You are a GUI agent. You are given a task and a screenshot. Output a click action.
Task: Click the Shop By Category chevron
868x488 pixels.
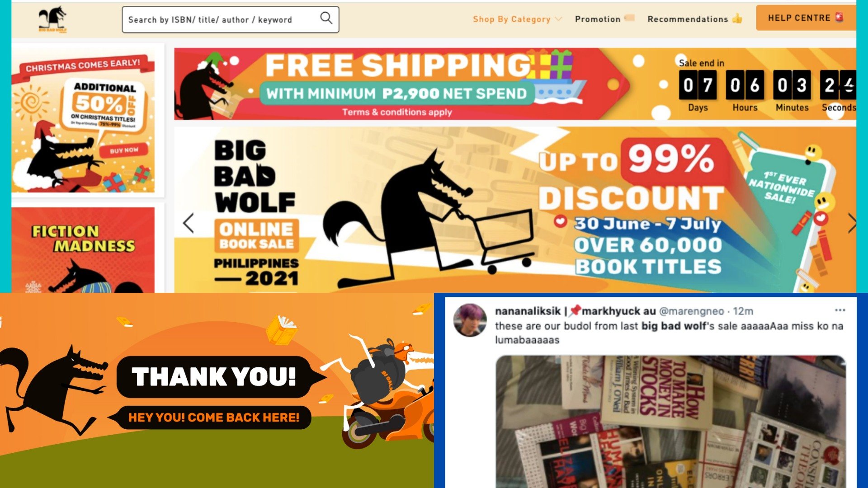click(x=558, y=19)
